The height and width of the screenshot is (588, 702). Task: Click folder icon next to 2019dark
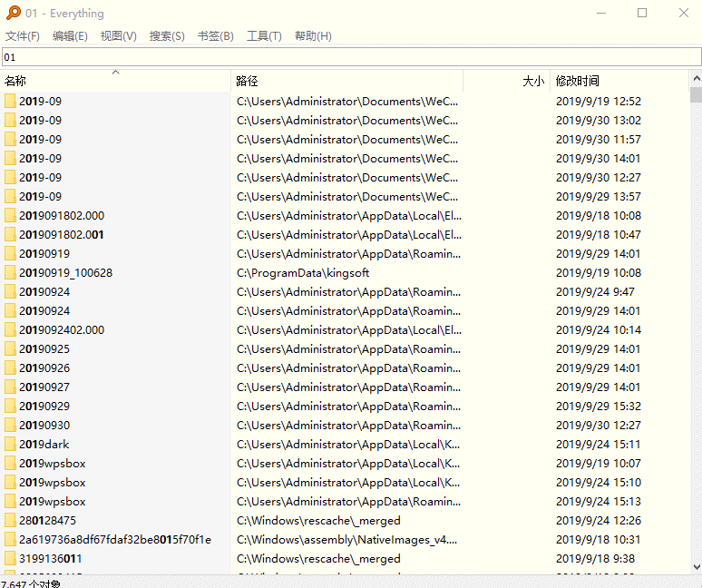(x=10, y=444)
